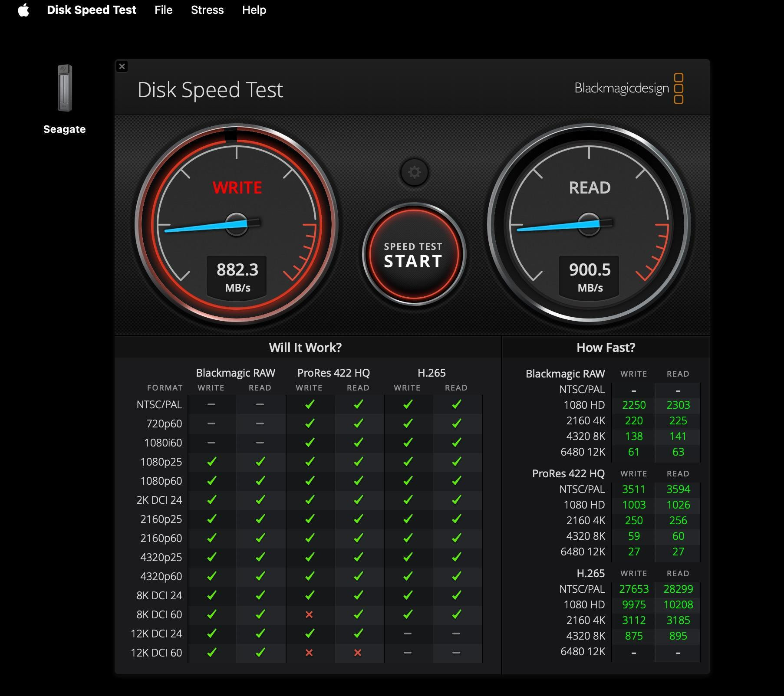Viewport: 784px width, 696px height.
Task: Click ProRes 1080 HD read value 1026
Action: pyautogui.click(x=678, y=505)
